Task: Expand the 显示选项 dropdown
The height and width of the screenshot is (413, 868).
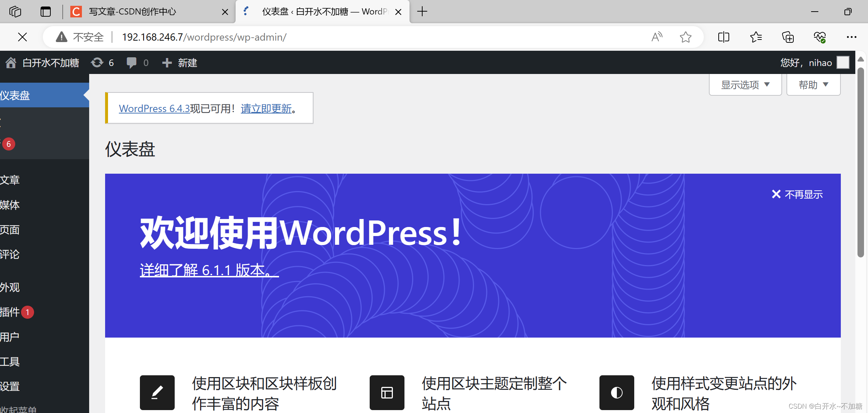Action: click(745, 85)
